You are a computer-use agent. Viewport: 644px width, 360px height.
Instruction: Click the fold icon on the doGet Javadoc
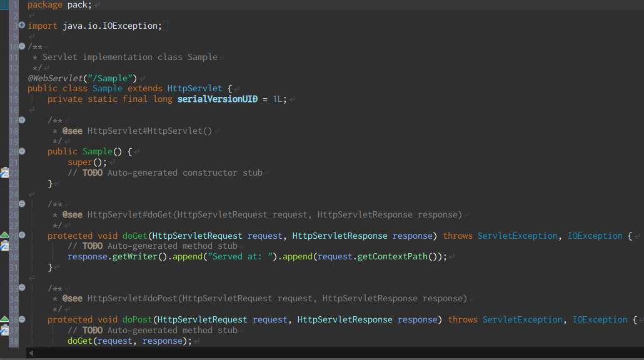pos(21,204)
